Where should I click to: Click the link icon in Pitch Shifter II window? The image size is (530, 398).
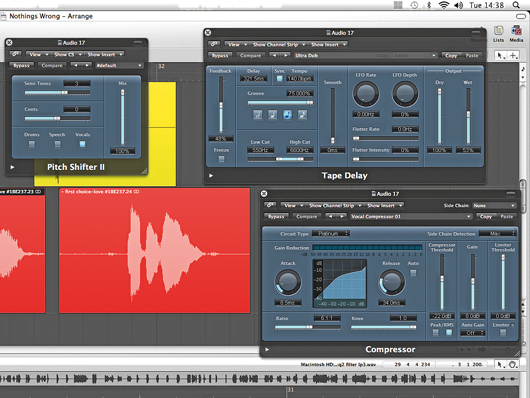16,54
